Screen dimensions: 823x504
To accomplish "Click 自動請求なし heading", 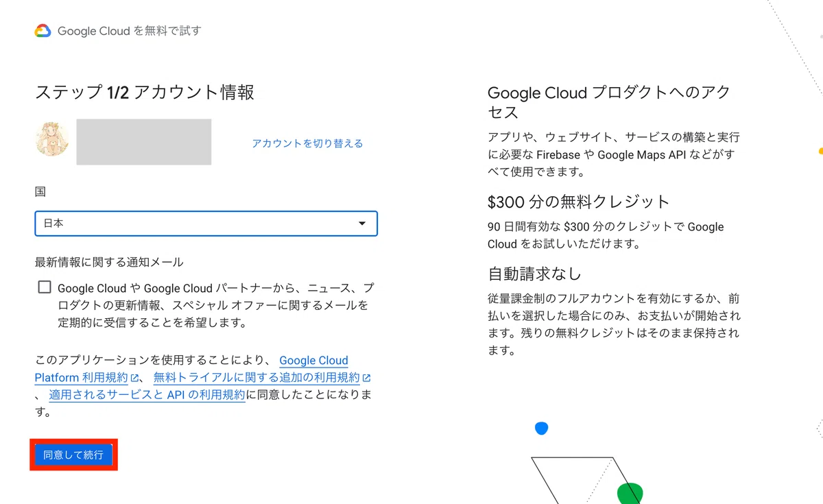I will (535, 274).
